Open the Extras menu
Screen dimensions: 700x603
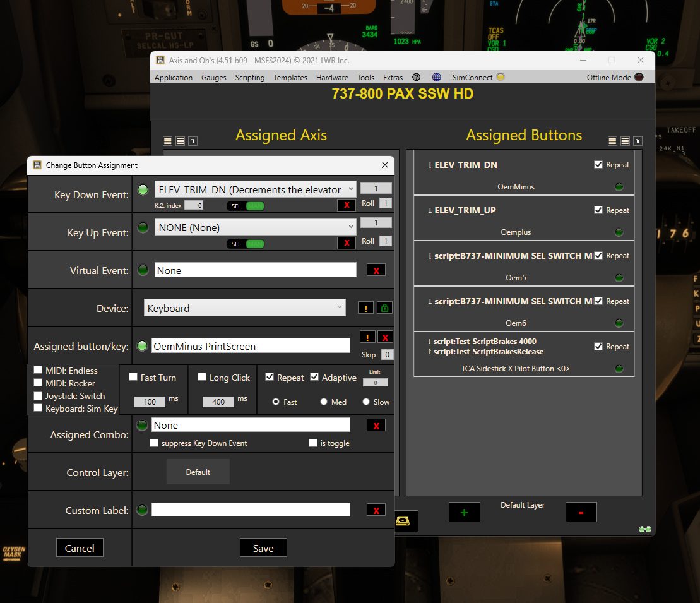pyautogui.click(x=393, y=77)
